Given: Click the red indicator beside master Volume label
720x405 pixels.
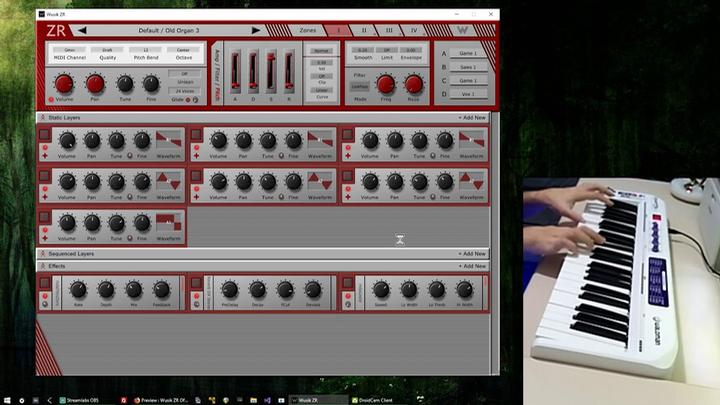Looking at the screenshot, I should tap(51, 99).
